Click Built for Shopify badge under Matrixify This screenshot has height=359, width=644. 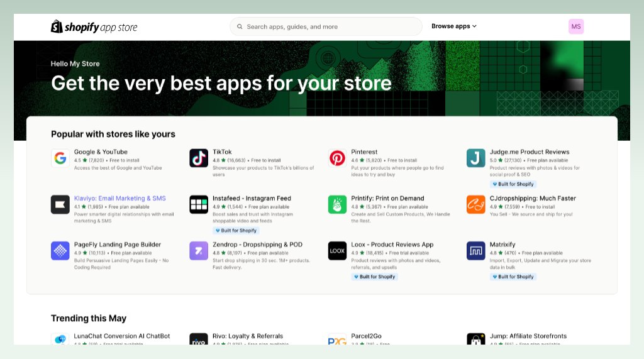[513, 277]
